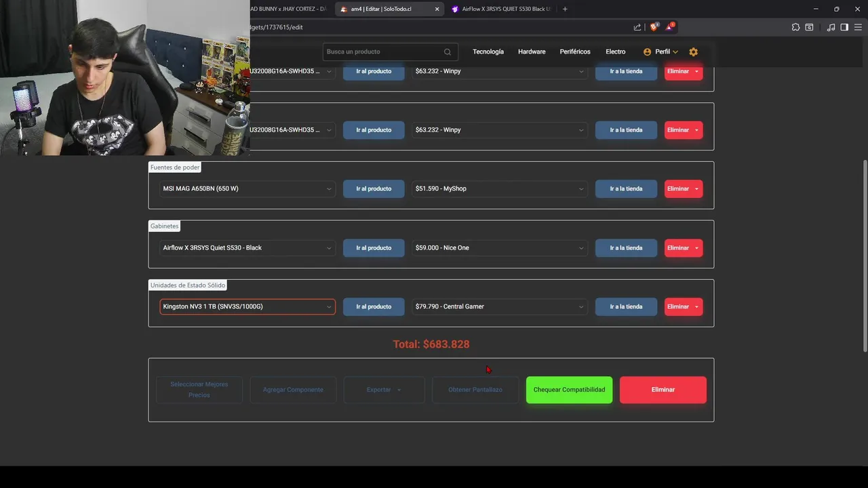Click the 'Fuentes de poder' section label
This screenshot has width=868, height=488.
pos(175,167)
